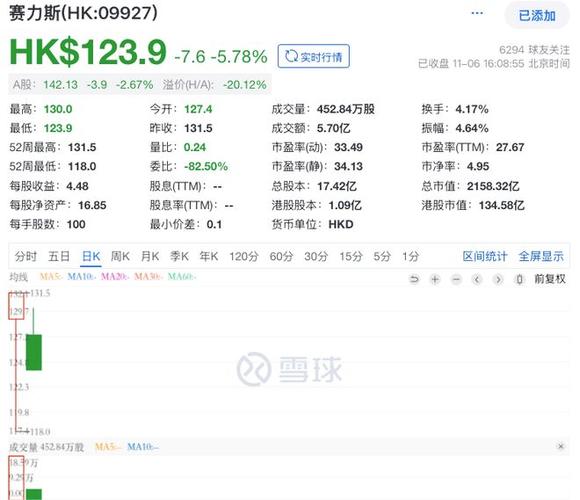Open the 全屏显示 fullscreen link
The image size is (580, 500).
tap(541, 256)
